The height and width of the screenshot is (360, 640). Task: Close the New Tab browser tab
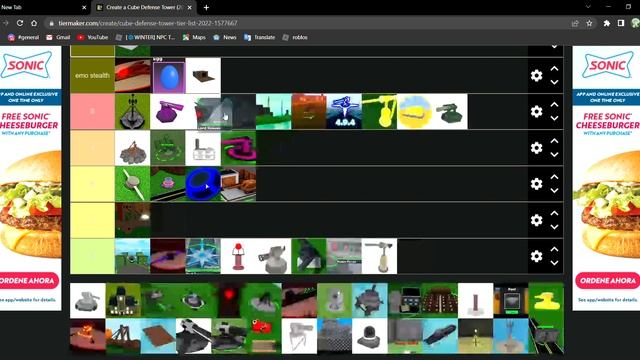coord(84,7)
